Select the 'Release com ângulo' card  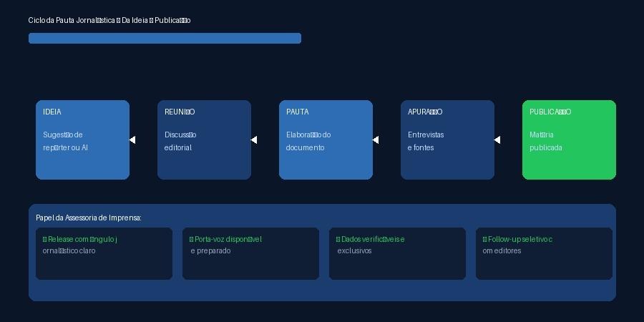(x=104, y=253)
